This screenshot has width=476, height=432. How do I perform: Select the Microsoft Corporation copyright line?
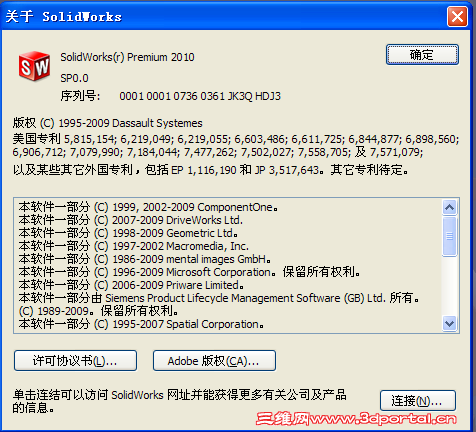189,272
